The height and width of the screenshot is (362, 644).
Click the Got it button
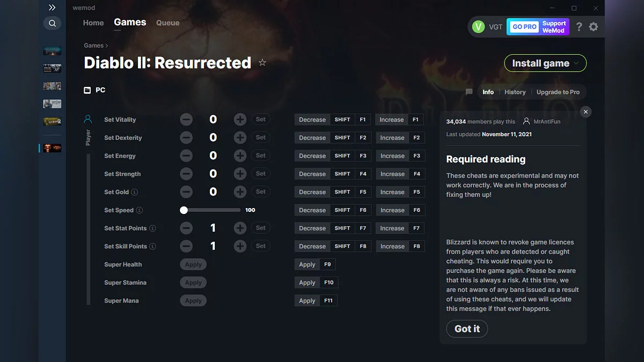tap(466, 329)
